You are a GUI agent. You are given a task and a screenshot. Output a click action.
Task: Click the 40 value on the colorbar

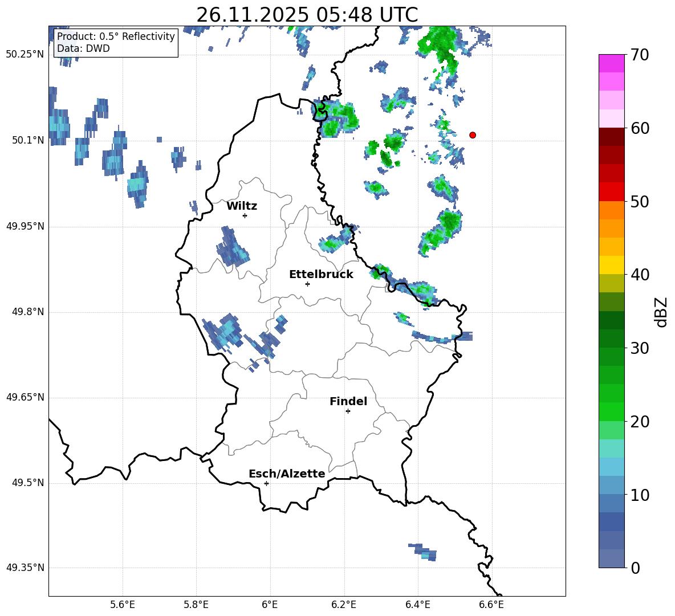(640, 275)
